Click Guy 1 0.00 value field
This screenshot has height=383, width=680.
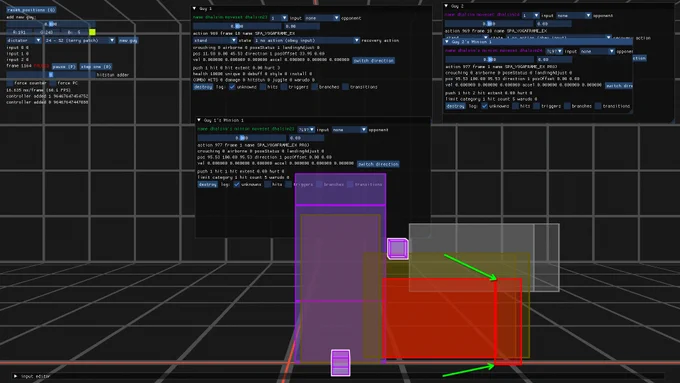(x=302, y=26)
